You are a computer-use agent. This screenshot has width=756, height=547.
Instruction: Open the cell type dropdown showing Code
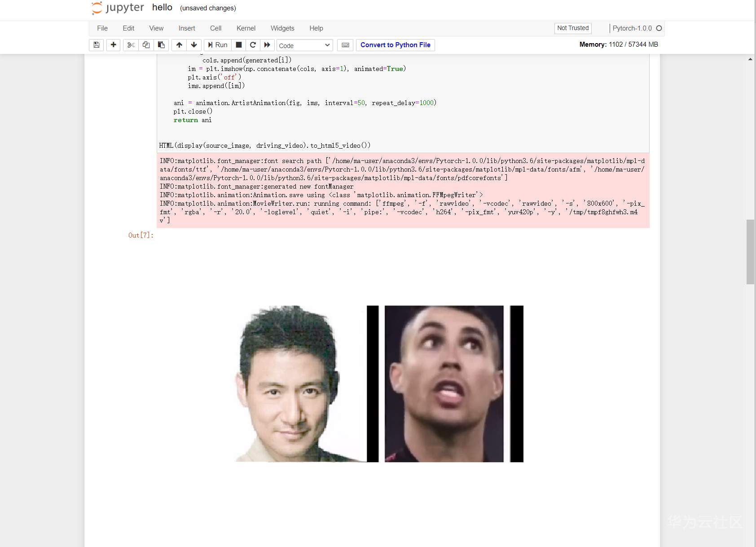[x=304, y=45]
